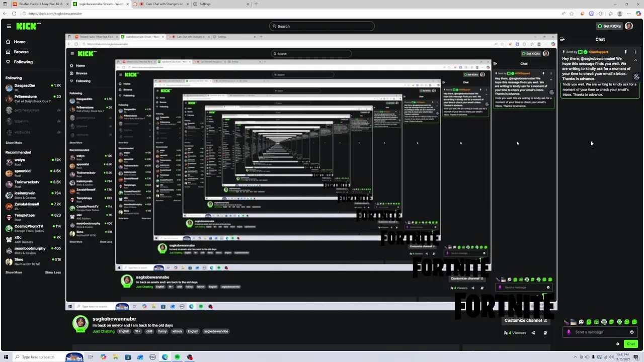Open Simo channel in Recommended
Screen dimensions: 644x362
click(x=33, y=261)
